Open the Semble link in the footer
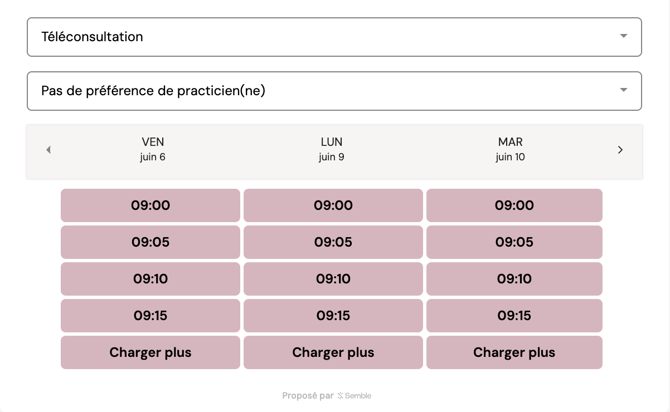The image size is (670, 412). (x=355, y=396)
